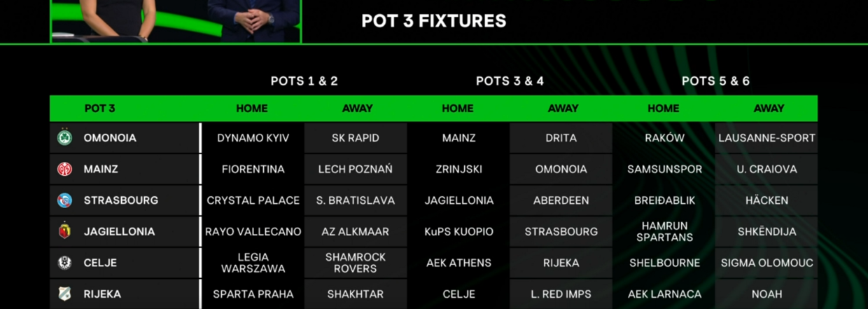Click the Omonoia club crest icon
The height and width of the screenshot is (309, 868).
pyautogui.click(x=64, y=138)
